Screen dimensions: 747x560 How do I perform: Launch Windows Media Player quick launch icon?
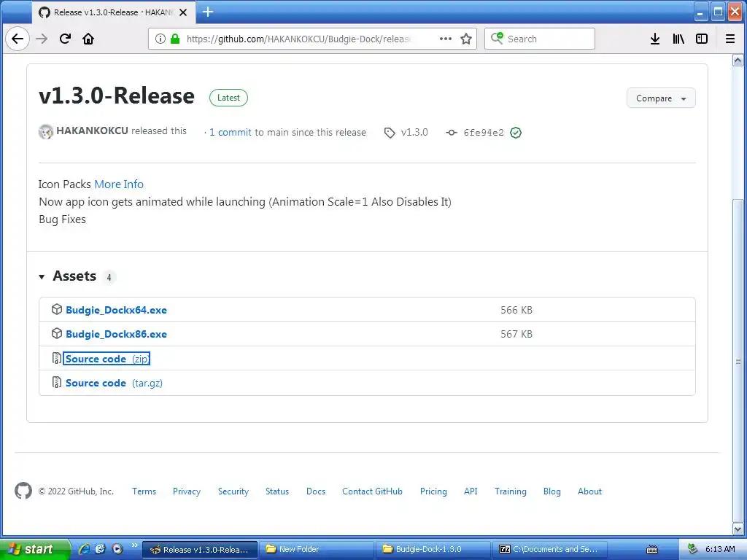click(117, 549)
